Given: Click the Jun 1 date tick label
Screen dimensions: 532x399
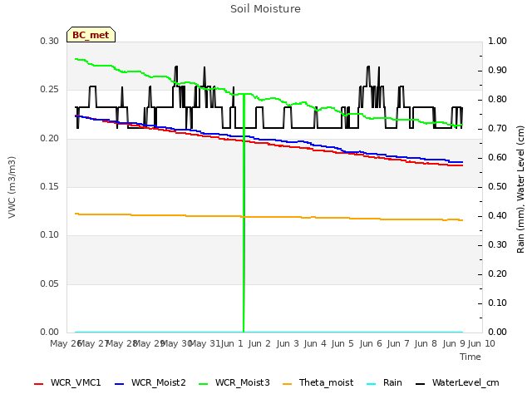Looking at the screenshot, I should coord(232,343).
